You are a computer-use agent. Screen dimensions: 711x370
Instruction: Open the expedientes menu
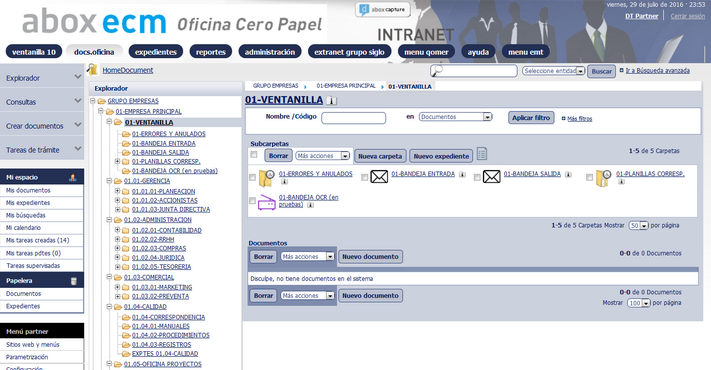point(156,52)
